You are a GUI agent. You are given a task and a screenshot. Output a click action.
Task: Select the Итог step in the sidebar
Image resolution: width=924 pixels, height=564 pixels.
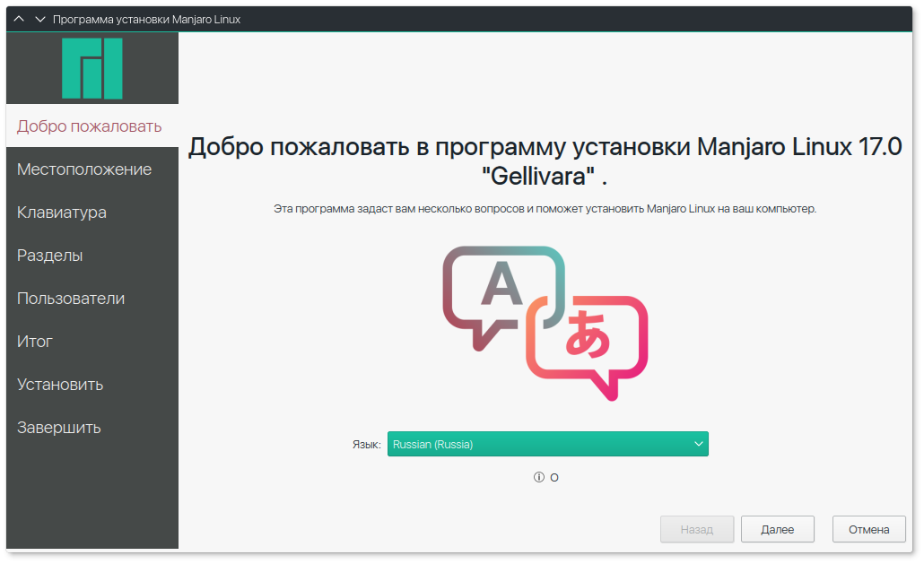pos(35,342)
